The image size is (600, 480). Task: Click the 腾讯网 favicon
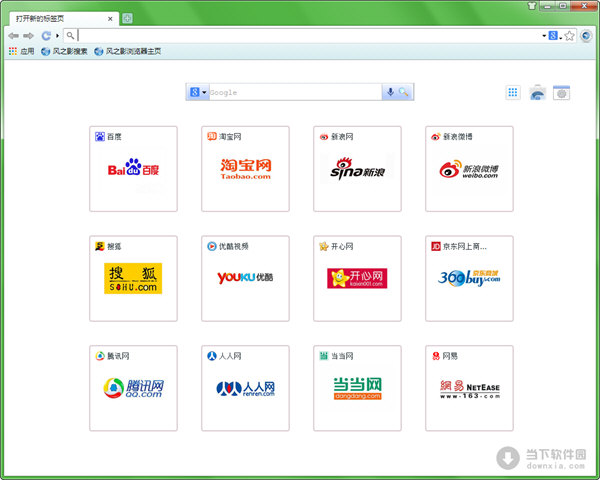click(x=100, y=356)
